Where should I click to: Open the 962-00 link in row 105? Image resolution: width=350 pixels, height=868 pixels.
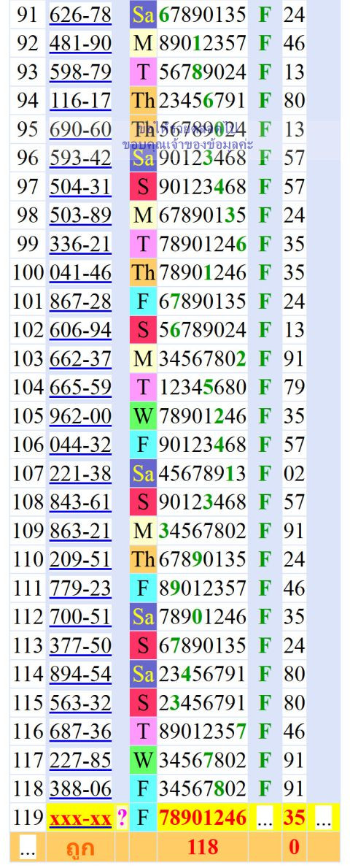(x=81, y=416)
